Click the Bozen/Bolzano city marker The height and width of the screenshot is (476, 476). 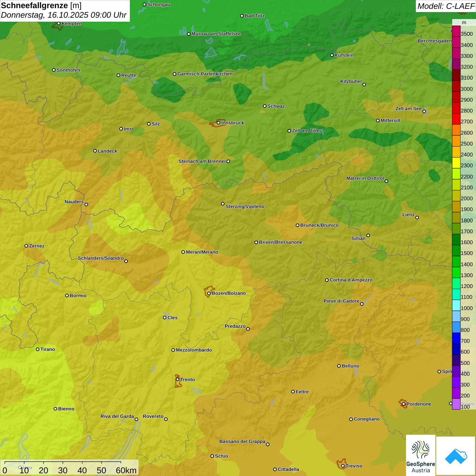pyautogui.click(x=209, y=293)
